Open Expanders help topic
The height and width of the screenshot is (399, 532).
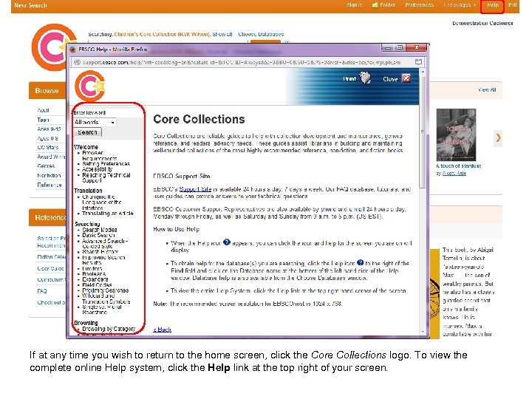click(95, 279)
